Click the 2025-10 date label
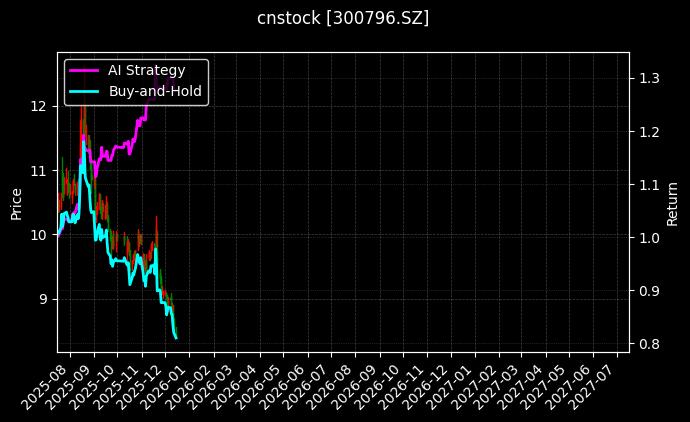Image resolution: width=690 pixels, height=422 pixels. point(94,387)
